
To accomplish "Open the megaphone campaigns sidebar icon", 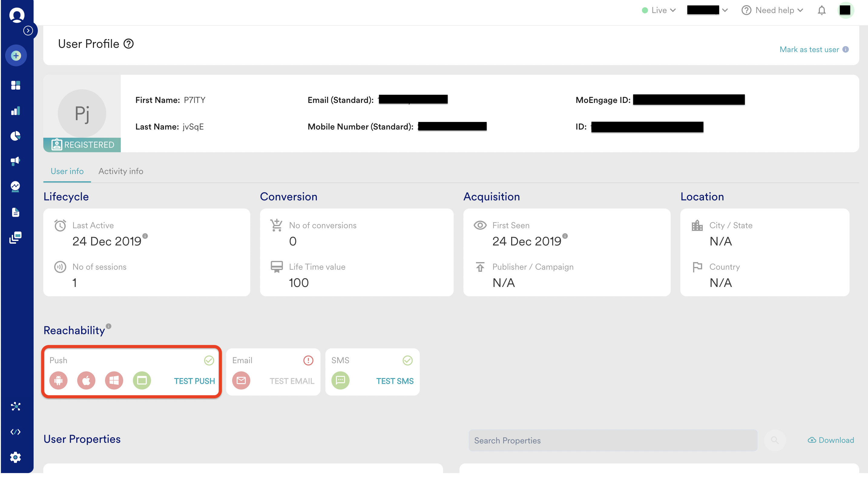I will (x=15, y=161).
